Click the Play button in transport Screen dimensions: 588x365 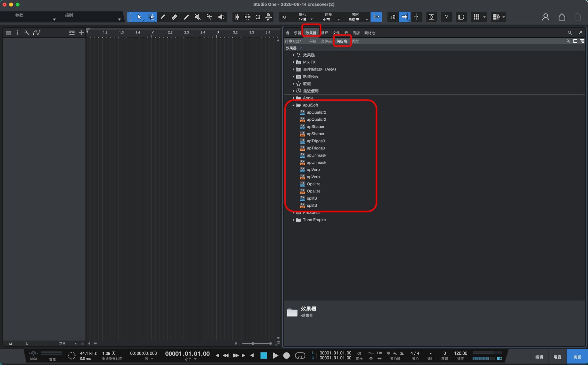click(275, 356)
